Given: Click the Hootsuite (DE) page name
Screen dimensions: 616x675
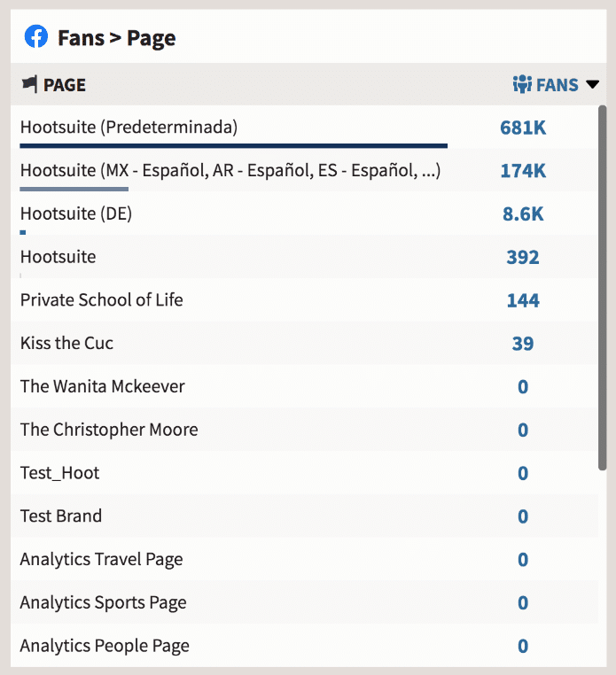Looking at the screenshot, I should point(75,213).
